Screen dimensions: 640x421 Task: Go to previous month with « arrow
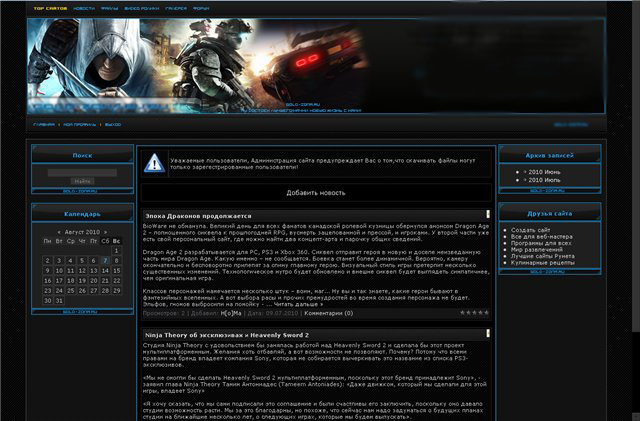59,232
